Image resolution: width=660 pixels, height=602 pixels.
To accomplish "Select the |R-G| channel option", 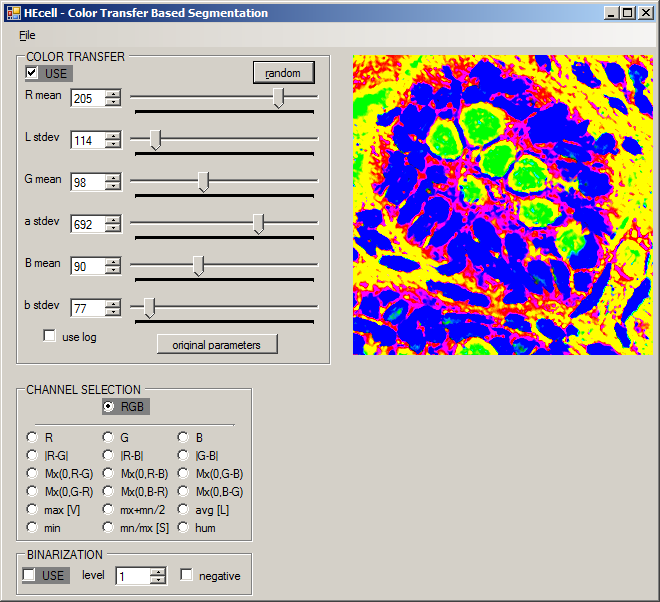I will (x=33, y=455).
